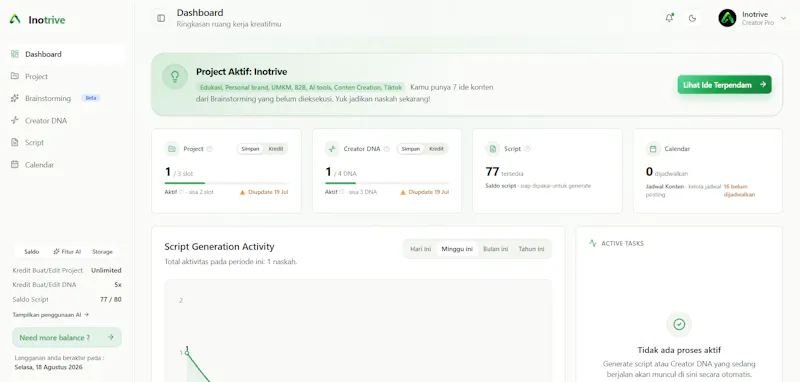
Task: Click the Inotrive profile avatar
Action: (x=727, y=18)
